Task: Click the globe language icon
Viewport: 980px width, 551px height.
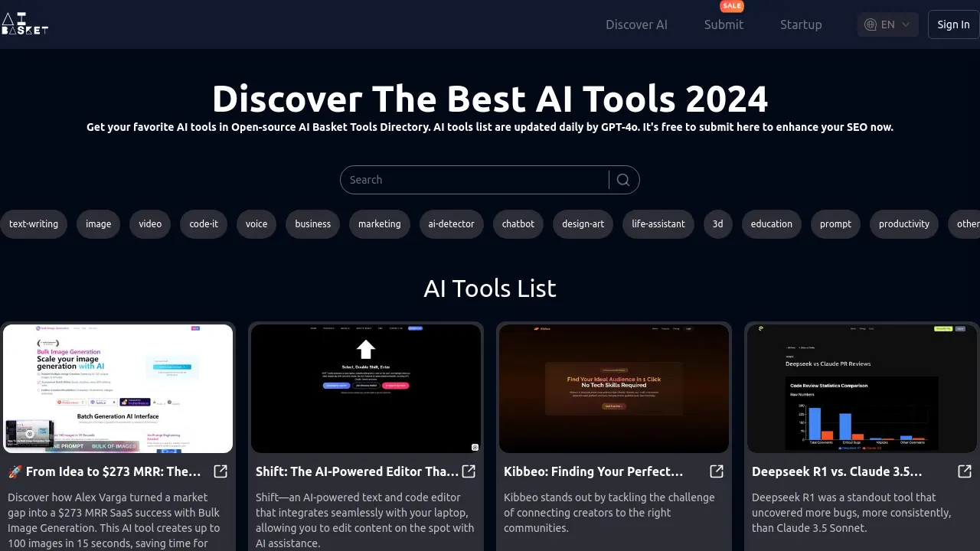Action: click(x=871, y=24)
